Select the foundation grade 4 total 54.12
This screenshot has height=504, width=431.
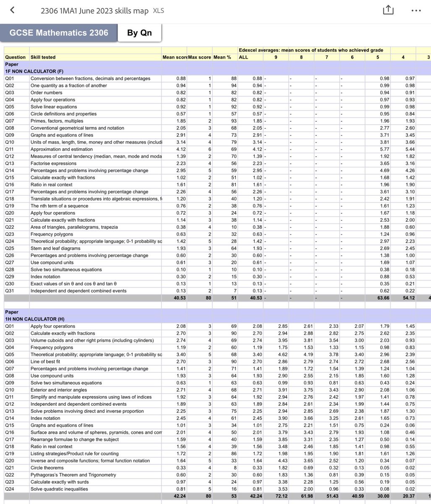(x=403, y=298)
